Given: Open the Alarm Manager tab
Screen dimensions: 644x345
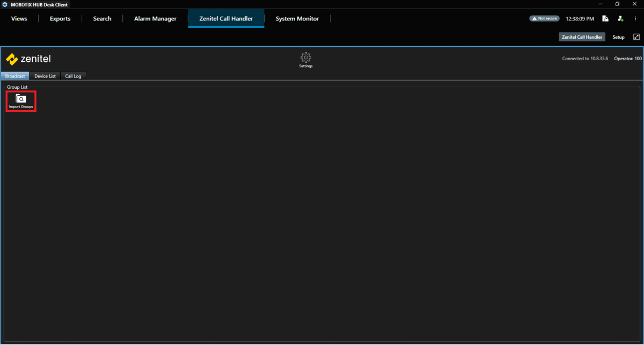Looking at the screenshot, I should 155,18.
